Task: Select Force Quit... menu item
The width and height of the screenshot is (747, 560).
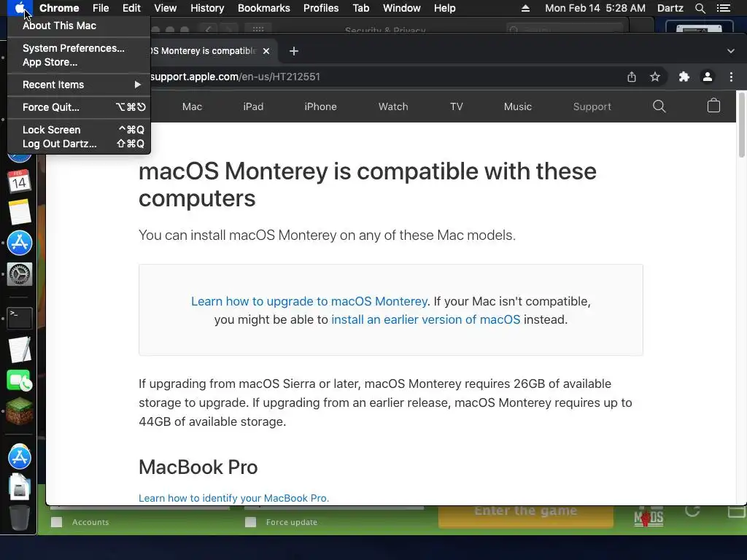Action: [x=79, y=107]
